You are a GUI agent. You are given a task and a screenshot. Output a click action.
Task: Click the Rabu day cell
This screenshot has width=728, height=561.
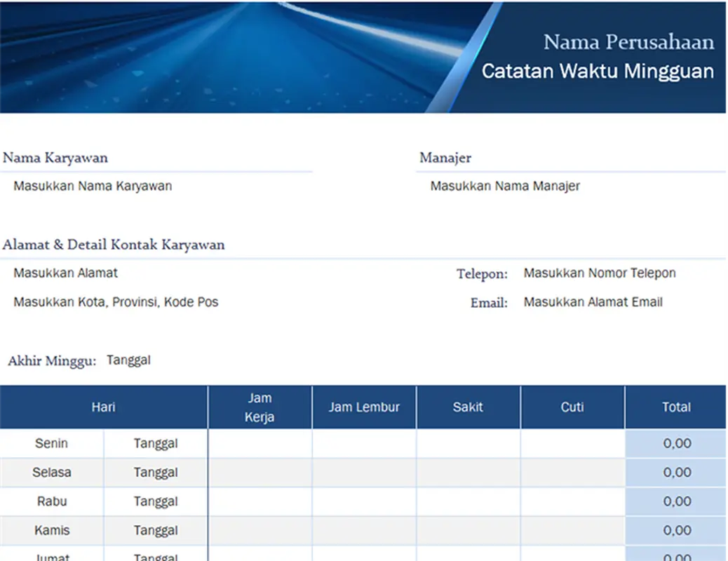tap(51, 501)
